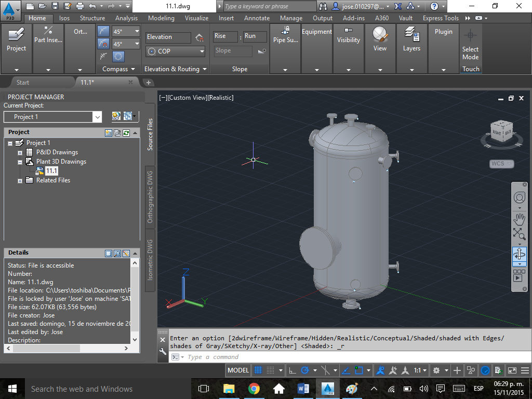Click the Save As icon with pencil
This screenshot has height=399, width=532.
point(67,6)
